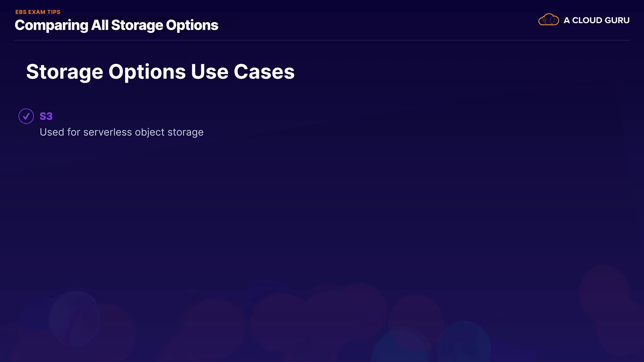Click the word 'object' in the S3 description

click(x=150, y=132)
